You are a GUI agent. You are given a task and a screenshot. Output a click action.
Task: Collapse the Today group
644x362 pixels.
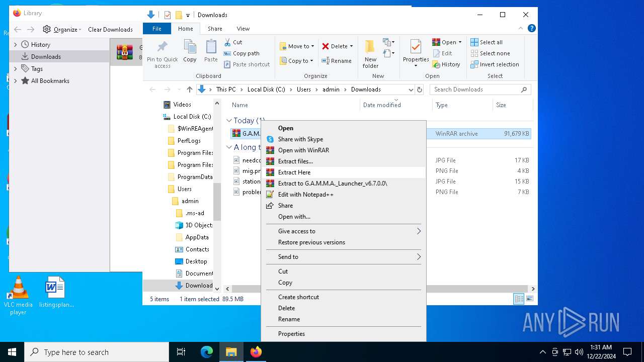click(229, 121)
